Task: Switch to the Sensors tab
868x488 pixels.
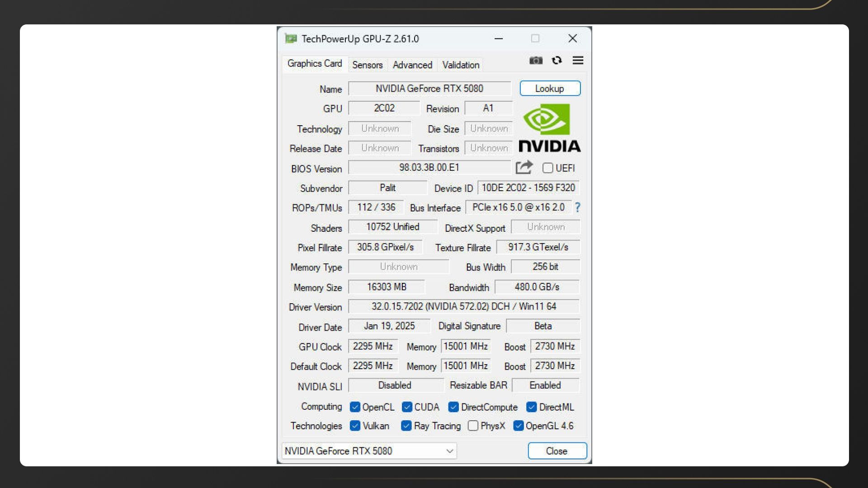Action: click(x=367, y=65)
